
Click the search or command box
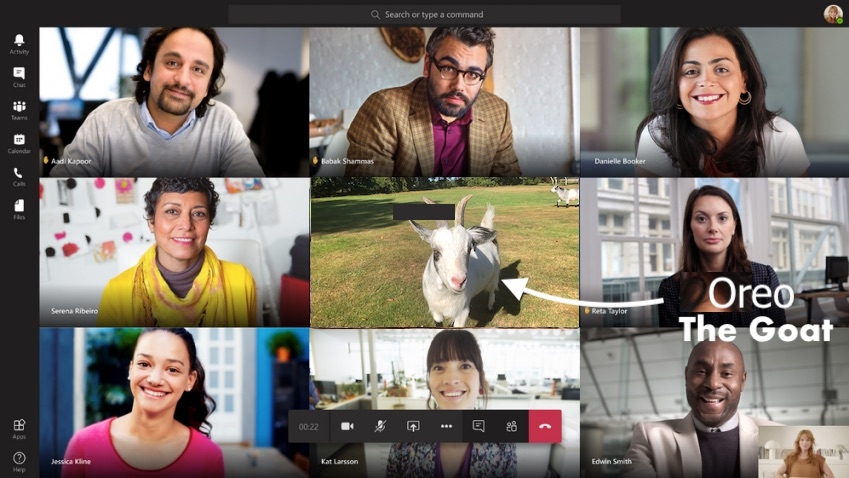425,15
